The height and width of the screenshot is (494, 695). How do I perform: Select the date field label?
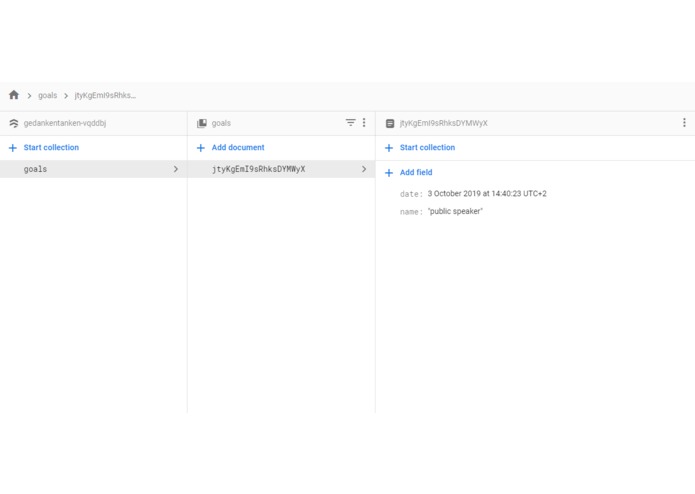pyautogui.click(x=411, y=194)
